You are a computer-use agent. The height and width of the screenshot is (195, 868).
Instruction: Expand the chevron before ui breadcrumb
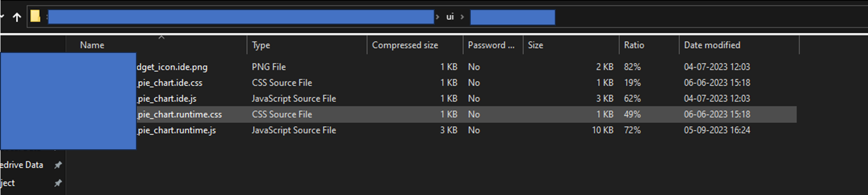pyautogui.click(x=438, y=17)
